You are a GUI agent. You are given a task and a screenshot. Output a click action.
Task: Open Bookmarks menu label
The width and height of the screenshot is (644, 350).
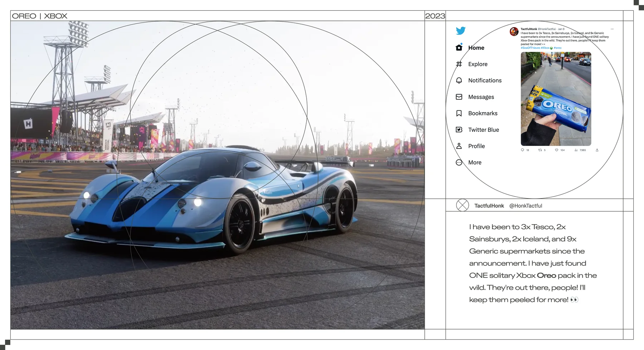(x=483, y=113)
